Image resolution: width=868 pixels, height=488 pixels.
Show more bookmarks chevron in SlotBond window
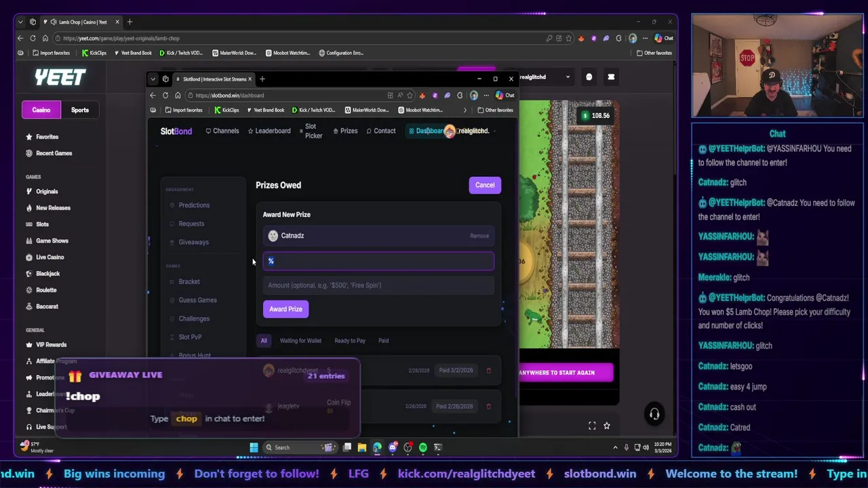(465, 110)
